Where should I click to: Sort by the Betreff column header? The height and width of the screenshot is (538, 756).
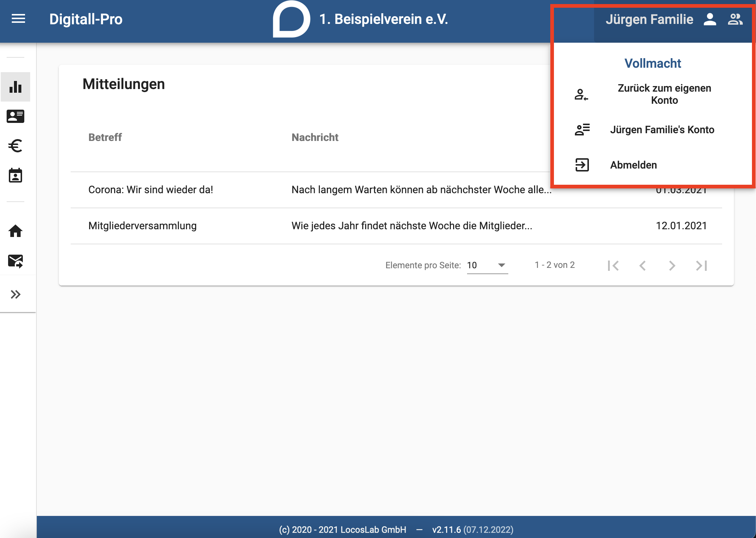coord(105,137)
